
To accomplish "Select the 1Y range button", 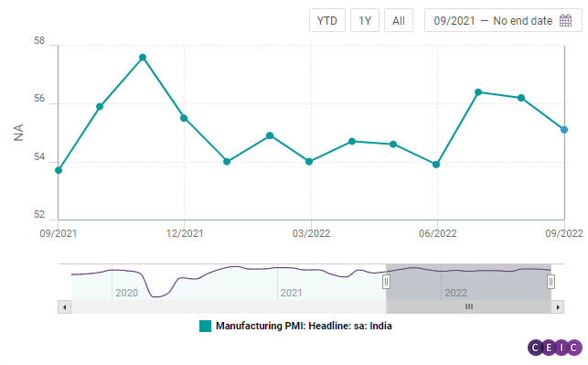I will click(x=365, y=21).
